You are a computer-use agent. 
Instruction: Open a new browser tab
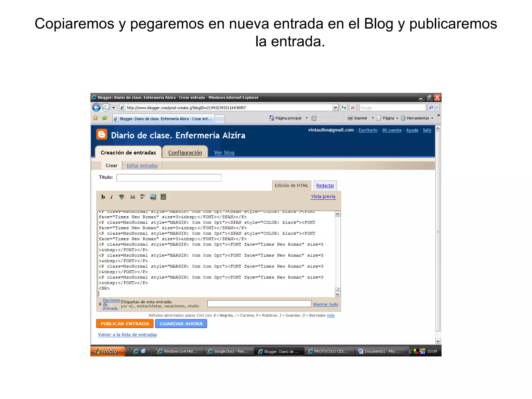[x=220, y=119]
